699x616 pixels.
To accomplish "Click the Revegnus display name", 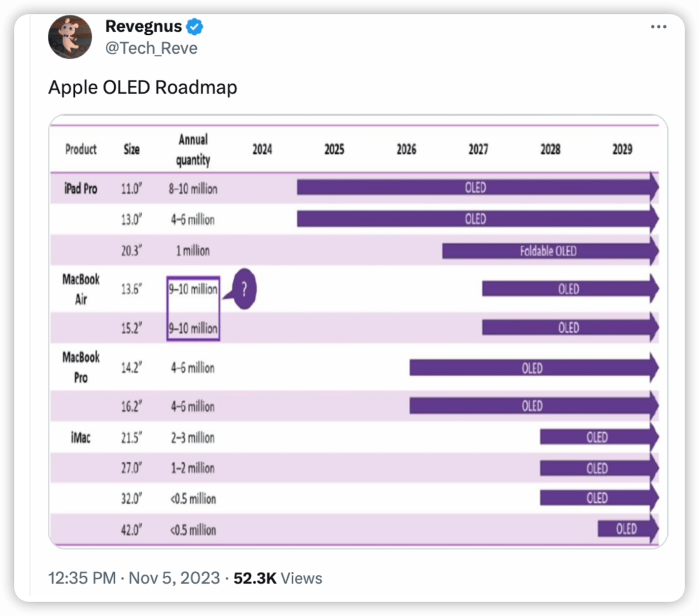I will 143,27.
